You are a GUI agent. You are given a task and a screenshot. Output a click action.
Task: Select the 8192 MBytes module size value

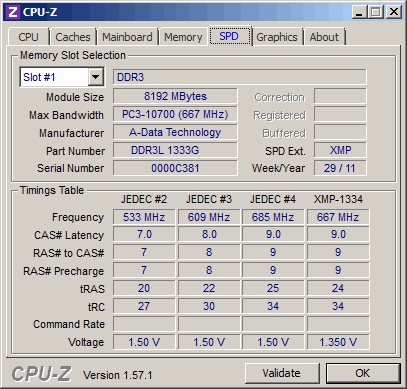tap(175, 96)
